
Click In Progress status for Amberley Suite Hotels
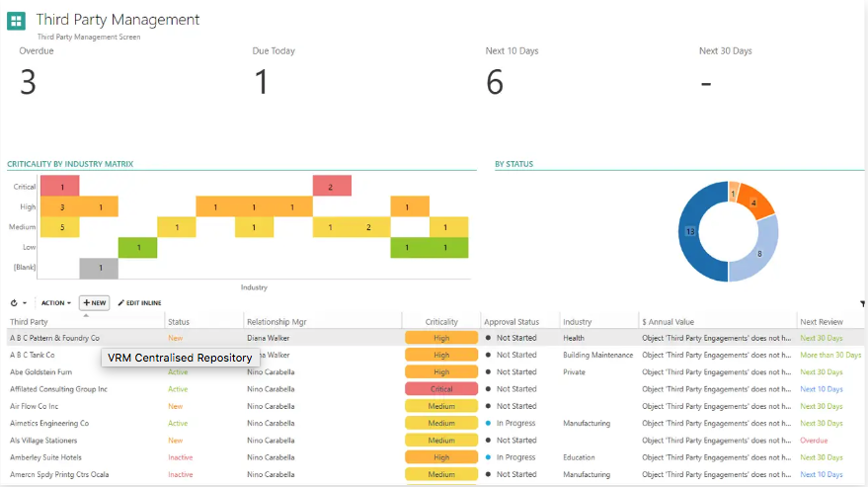515,457
